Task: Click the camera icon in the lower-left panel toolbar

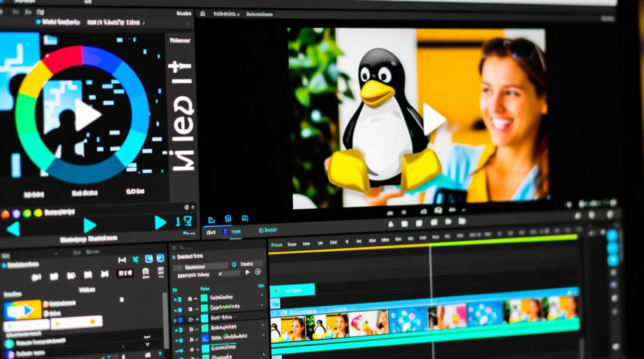Action: pyautogui.click(x=147, y=273)
